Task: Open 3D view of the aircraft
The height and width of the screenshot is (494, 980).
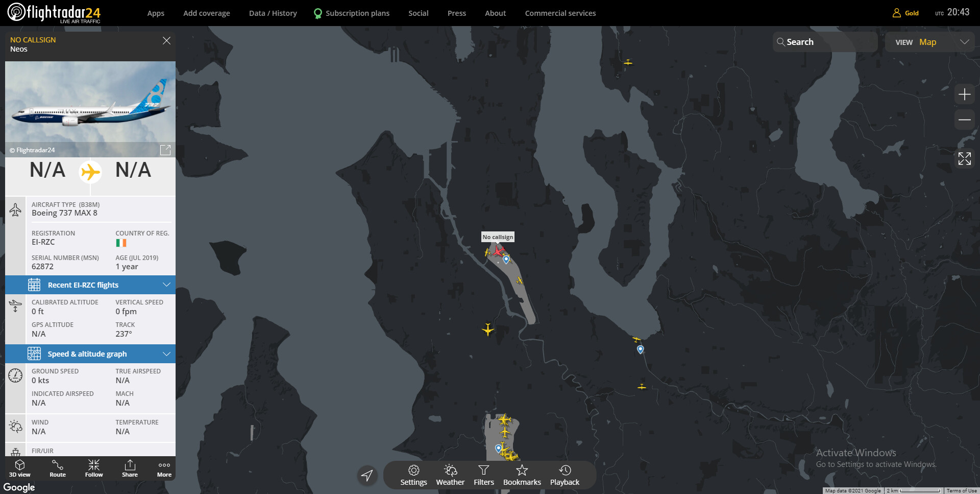Action: 20,468
